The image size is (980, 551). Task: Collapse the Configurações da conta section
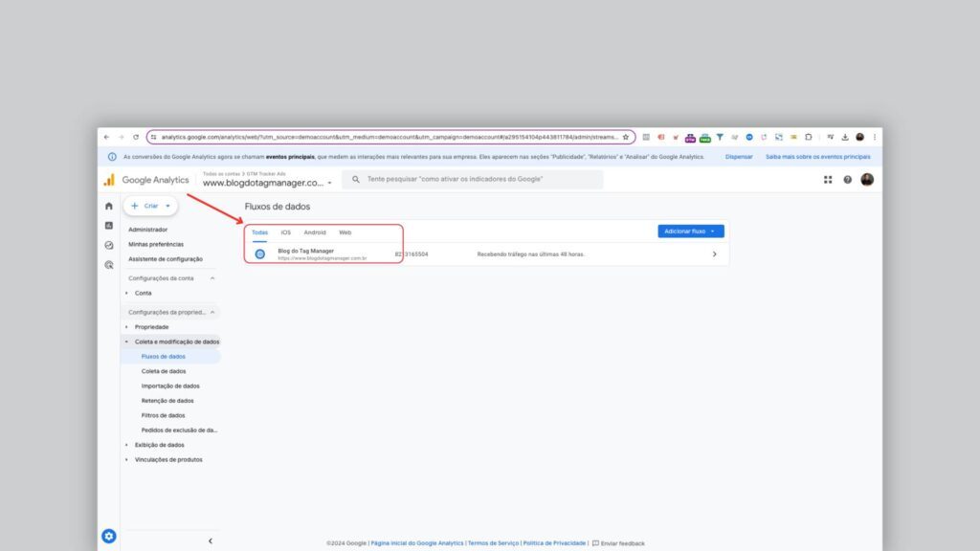click(212, 278)
